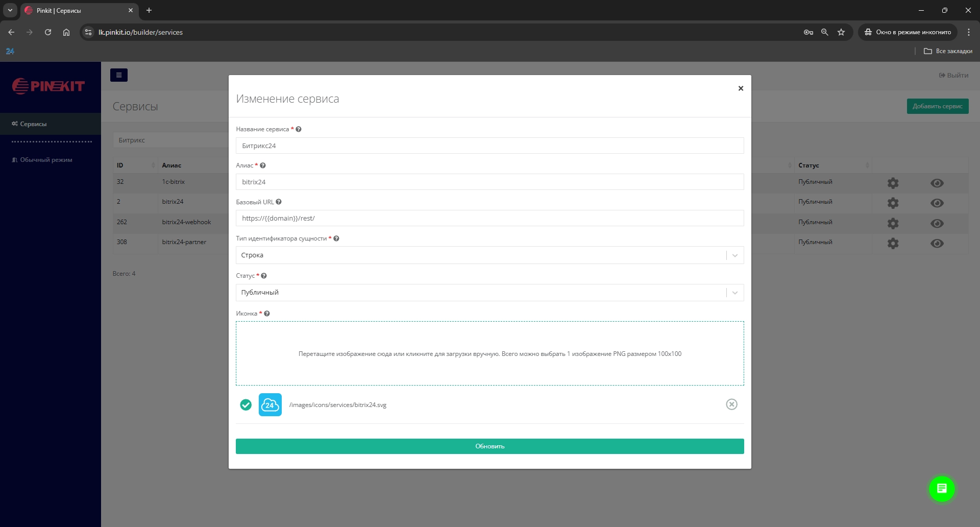980x527 pixels.
Task: Sort the table by ID column
Action: tap(135, 165)
